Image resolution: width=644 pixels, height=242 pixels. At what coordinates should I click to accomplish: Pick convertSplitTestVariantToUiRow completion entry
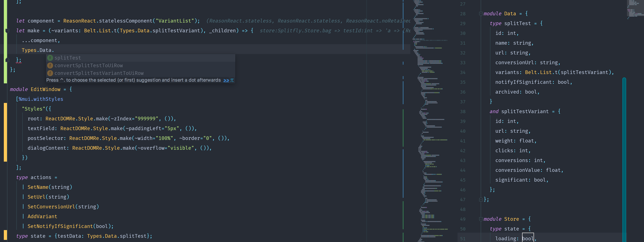tap(99, 73)
